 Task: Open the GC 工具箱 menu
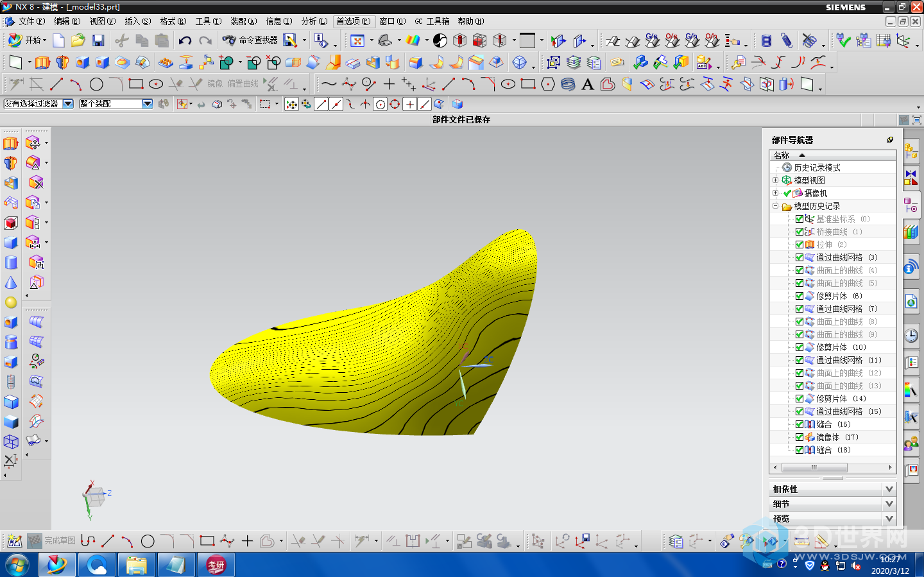[x=432, y=21]
